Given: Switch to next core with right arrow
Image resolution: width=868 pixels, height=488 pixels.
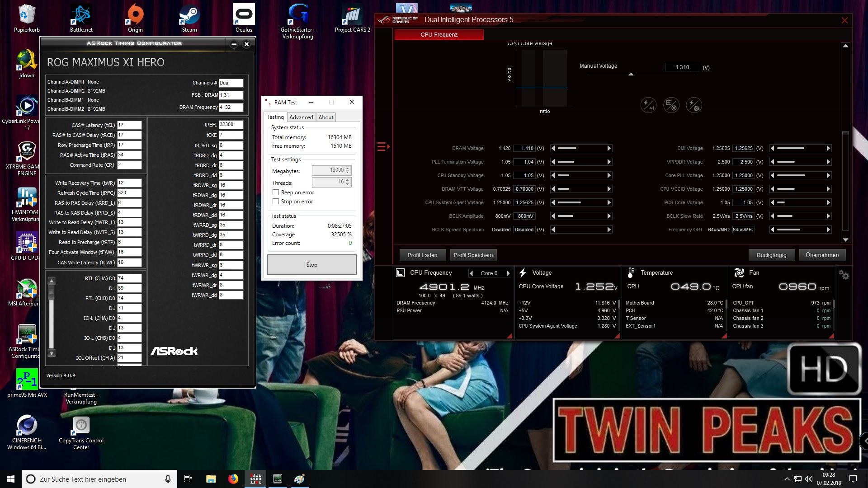Looking at the screenshot, I should [x=508, y=273].
